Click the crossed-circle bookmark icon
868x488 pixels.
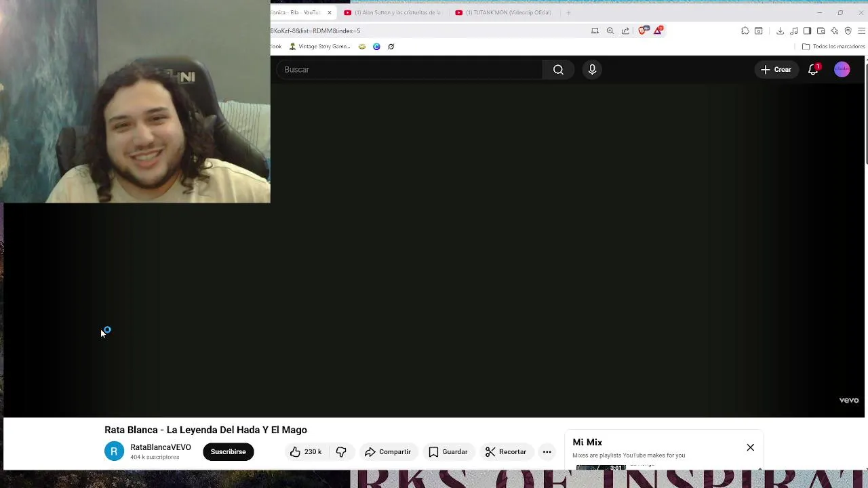click(391, 47)
